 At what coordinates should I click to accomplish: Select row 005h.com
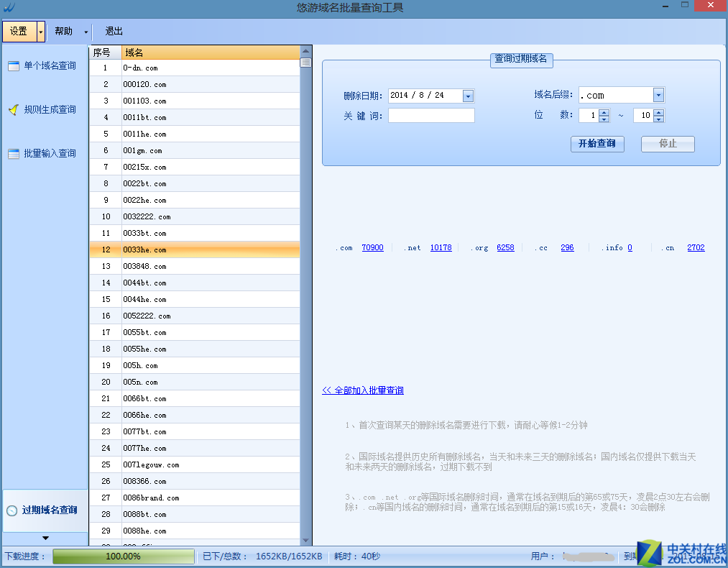(195, 365)
